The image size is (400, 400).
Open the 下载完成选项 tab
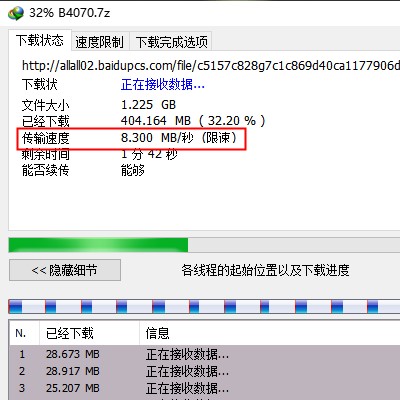[171, 42]
